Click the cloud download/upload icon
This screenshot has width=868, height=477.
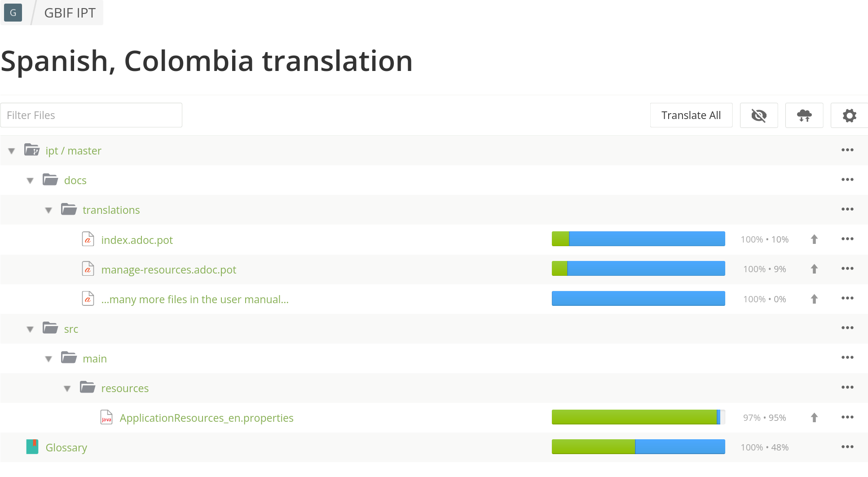(x=804, y=115)
